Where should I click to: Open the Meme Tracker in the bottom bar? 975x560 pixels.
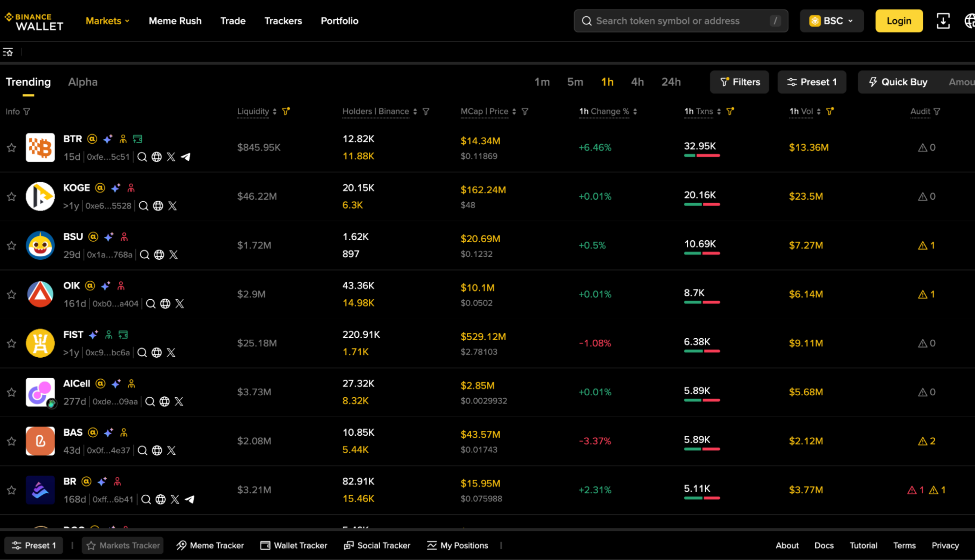[210, 545]
